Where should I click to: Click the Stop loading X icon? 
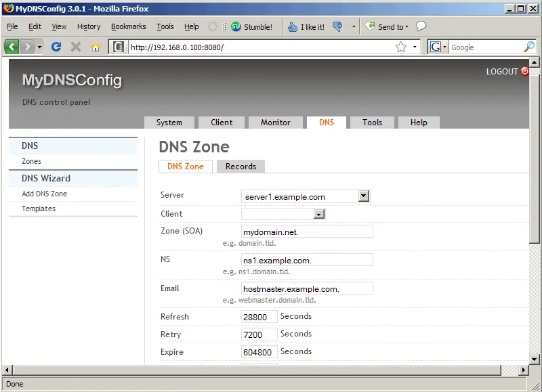[x=76, y=47]
